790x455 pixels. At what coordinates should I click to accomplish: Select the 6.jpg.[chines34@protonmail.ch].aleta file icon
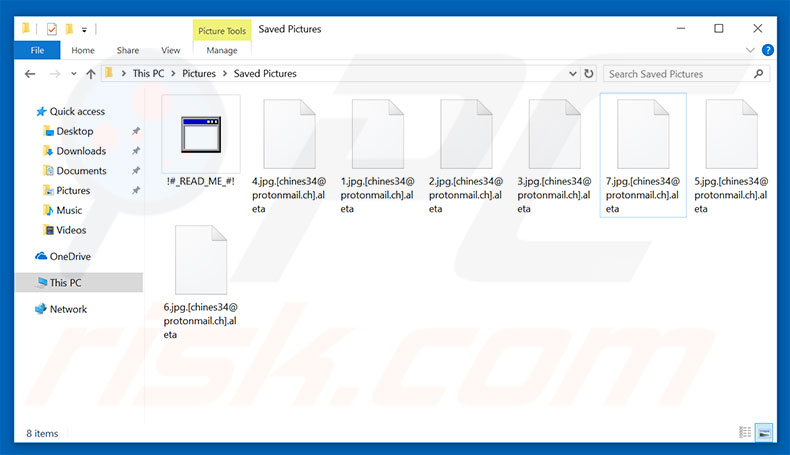pos(201,260)
